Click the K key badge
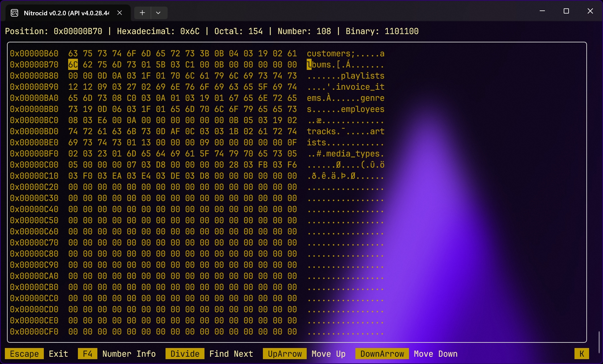603x364 pixels. coord(581,354)
